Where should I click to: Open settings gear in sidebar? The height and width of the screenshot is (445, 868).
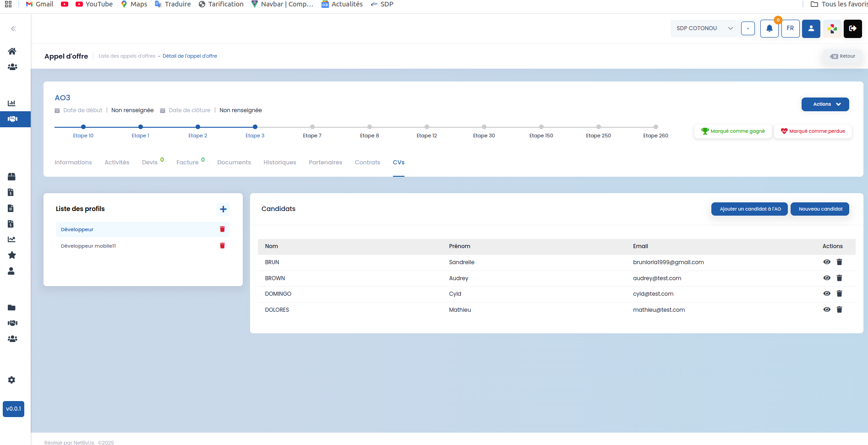(12, 380)
